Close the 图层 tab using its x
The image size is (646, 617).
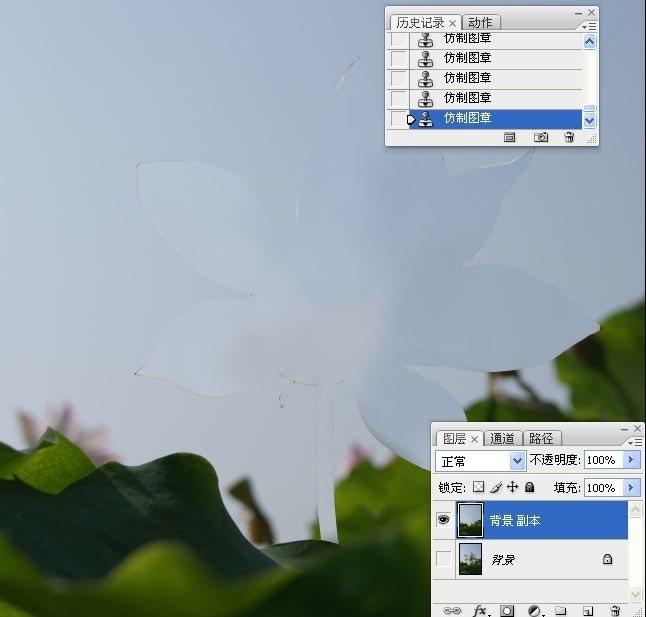coord(475,439)
